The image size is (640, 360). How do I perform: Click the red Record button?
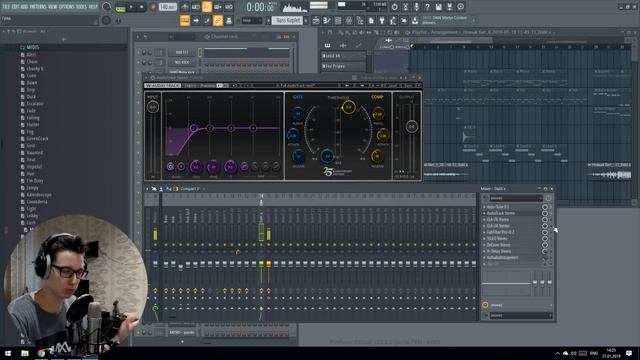coord(153,7)
